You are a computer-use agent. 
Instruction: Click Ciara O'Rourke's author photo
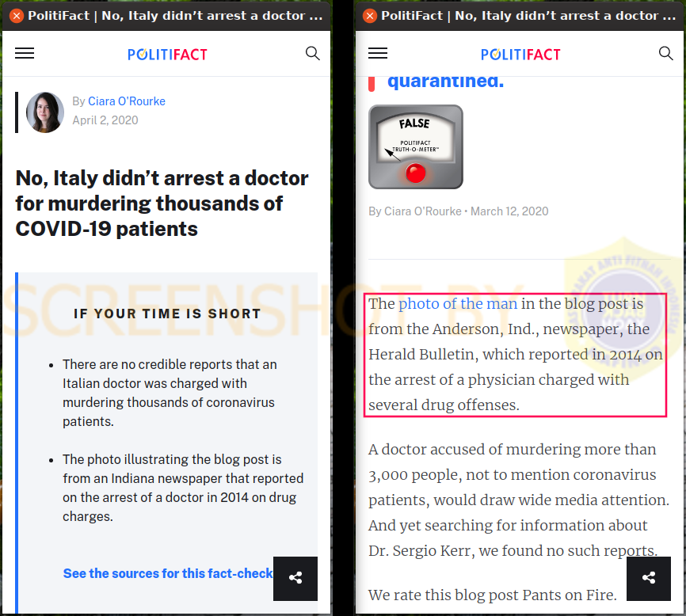pyautogui.click(x=45, y=112)
